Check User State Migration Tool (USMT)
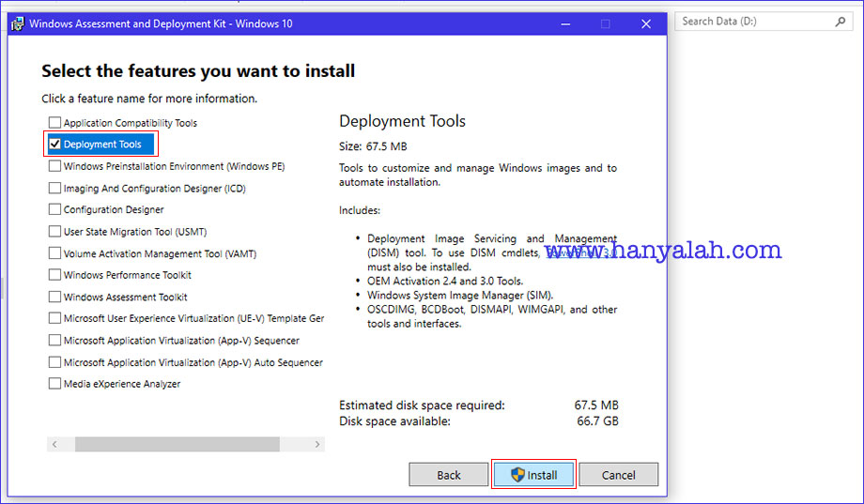The image size is (864, 504). coord(54,231)
